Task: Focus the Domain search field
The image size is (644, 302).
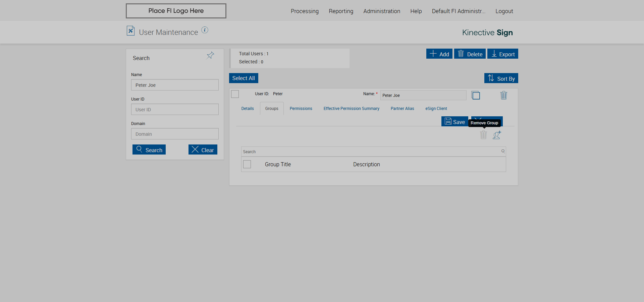Action: tap(175, 134)
